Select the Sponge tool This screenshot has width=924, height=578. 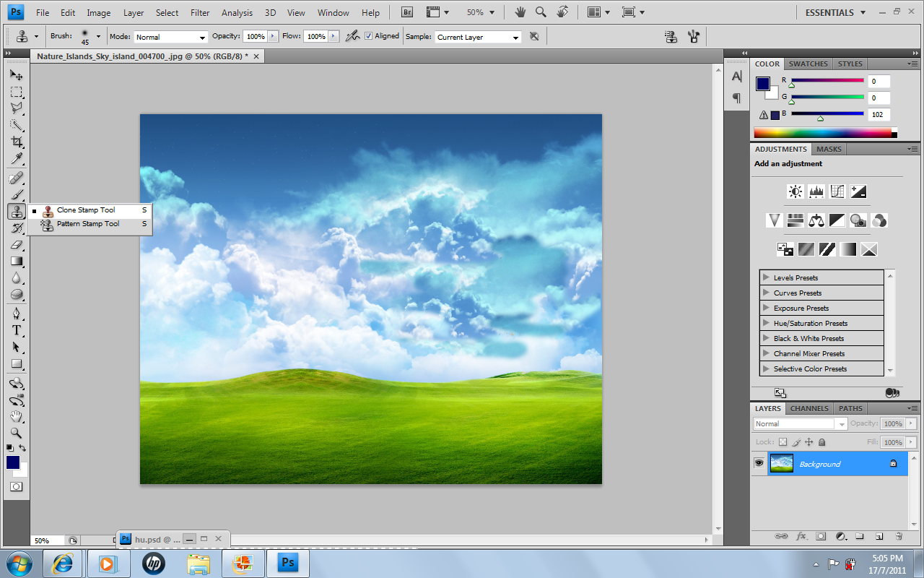click(16, 295)
